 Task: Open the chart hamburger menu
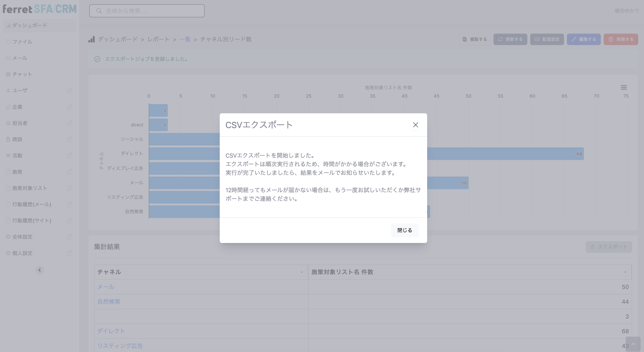point(623,88)
